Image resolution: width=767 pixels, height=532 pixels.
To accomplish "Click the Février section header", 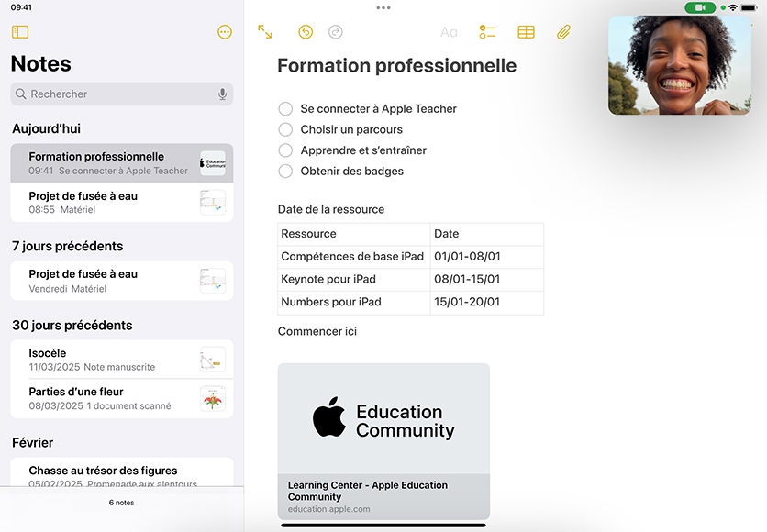I will point(32,442).
